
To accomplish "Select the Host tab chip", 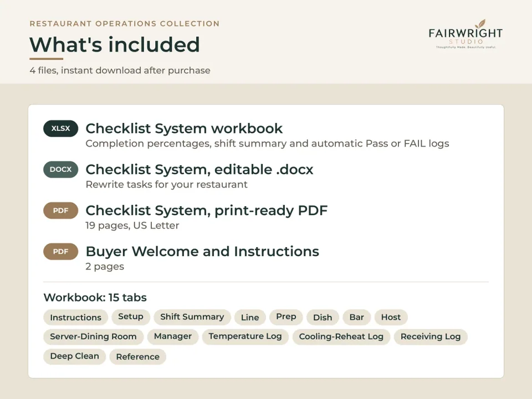I will (391, 317).
